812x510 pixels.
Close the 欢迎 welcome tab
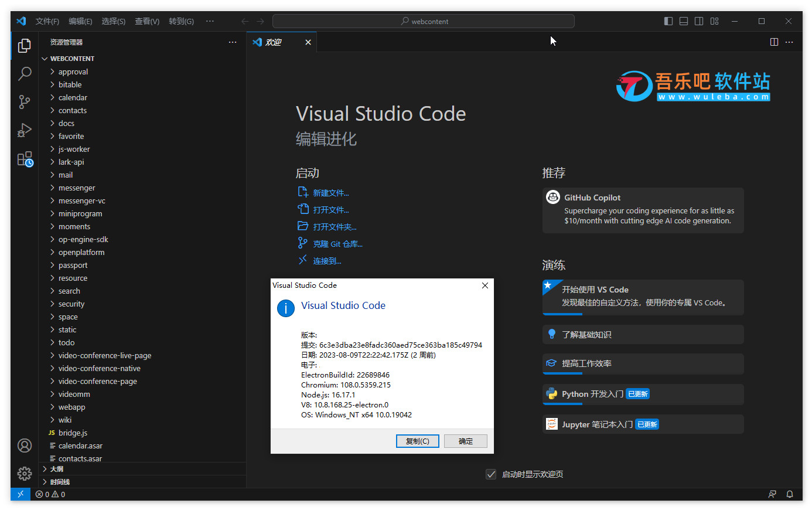coord(308,42)
